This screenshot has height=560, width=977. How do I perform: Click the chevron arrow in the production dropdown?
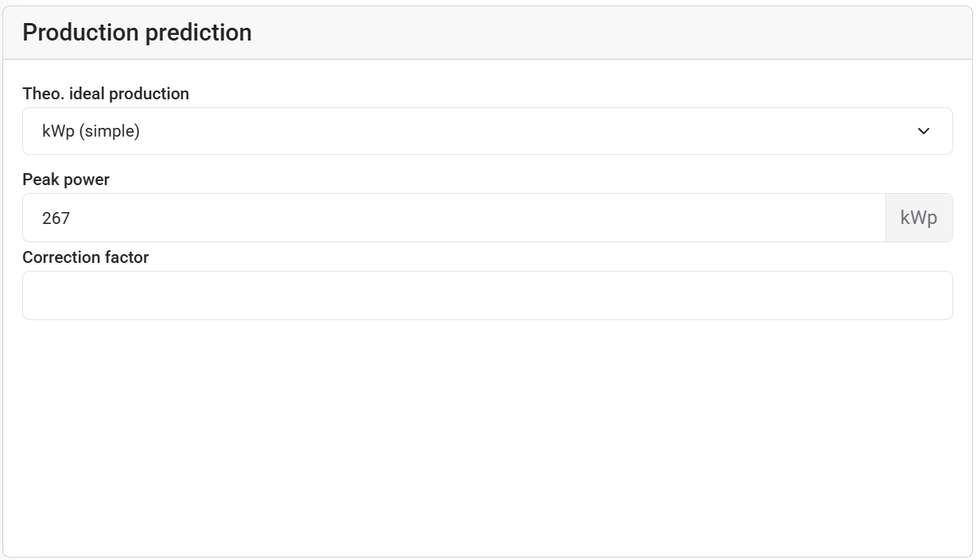(x=923, y=131)
